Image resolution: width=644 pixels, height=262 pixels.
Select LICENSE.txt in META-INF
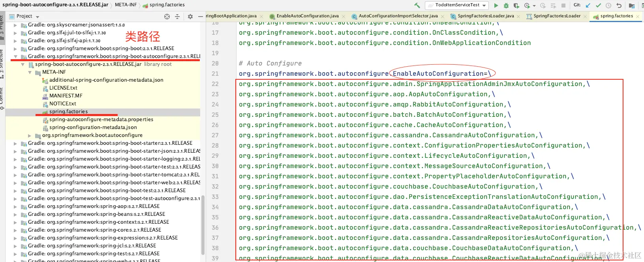[x=63, y=88]
